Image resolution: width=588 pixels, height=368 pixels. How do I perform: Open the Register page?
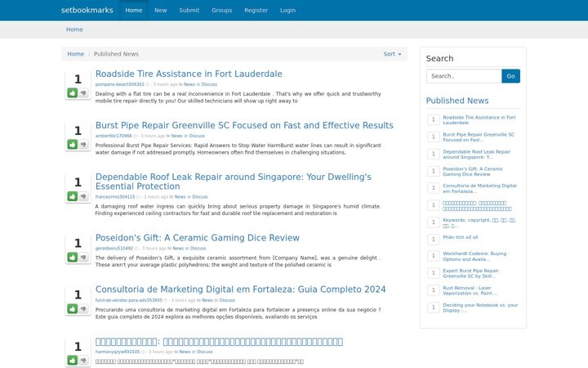(256, 10)
